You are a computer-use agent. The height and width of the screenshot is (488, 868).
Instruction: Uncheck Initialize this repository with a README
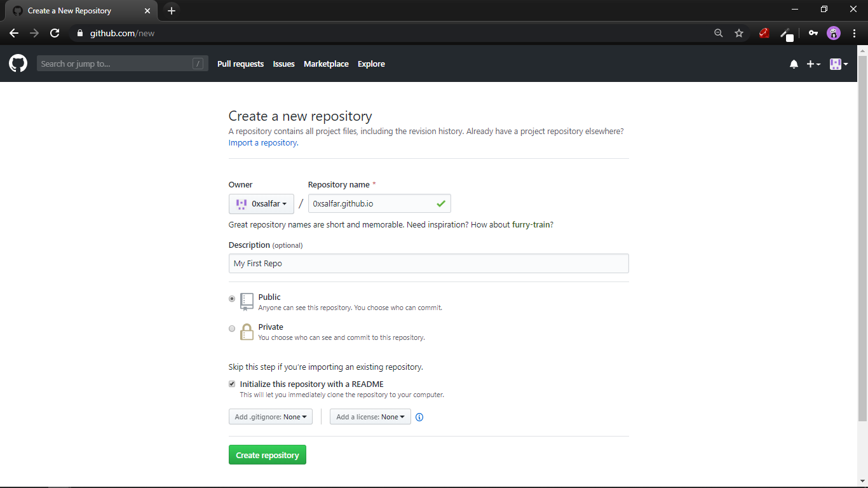click(232, 384)
